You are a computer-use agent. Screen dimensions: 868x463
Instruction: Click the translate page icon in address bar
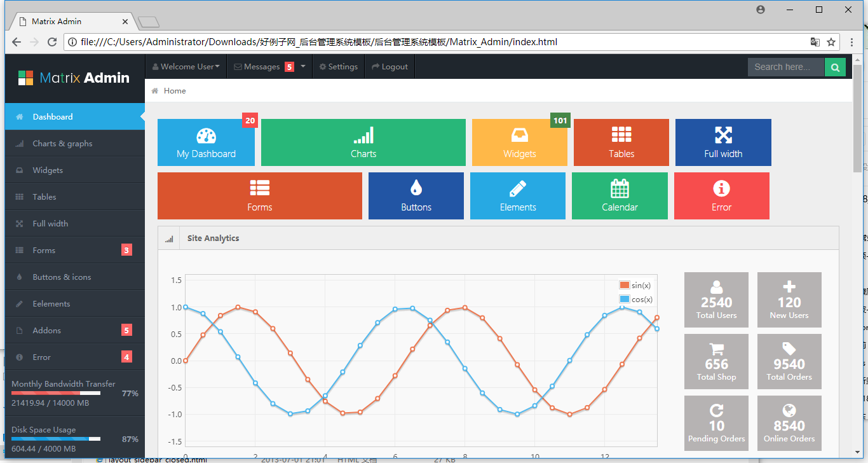[x=815, y=42]
